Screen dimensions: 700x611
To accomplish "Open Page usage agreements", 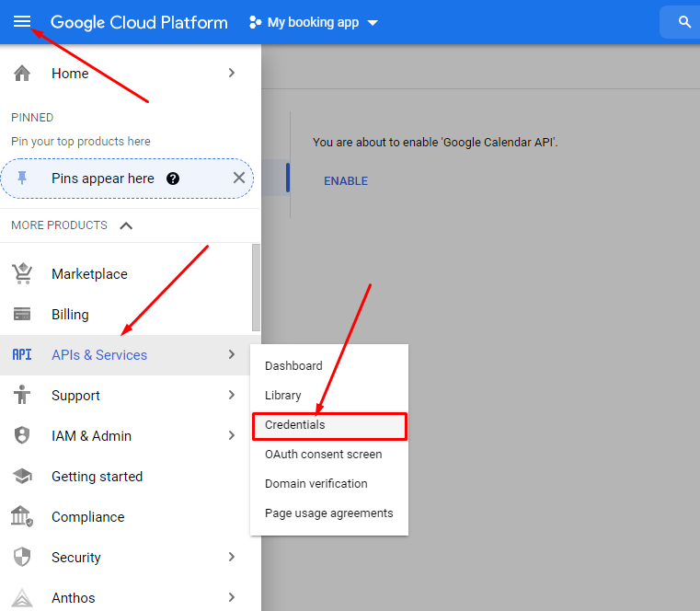I will pos(329,513).
